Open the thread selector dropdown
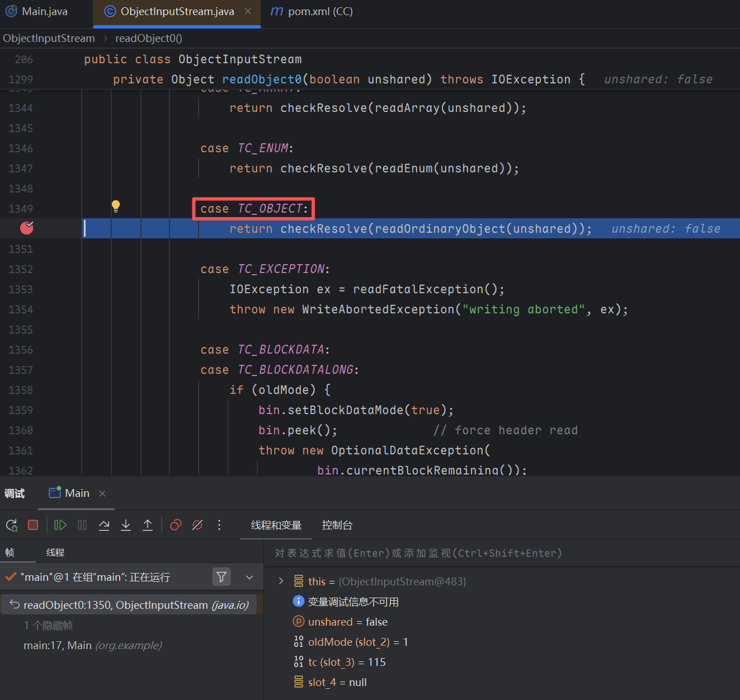The height and width of the screenshot is (700, 740). (249, 577)
